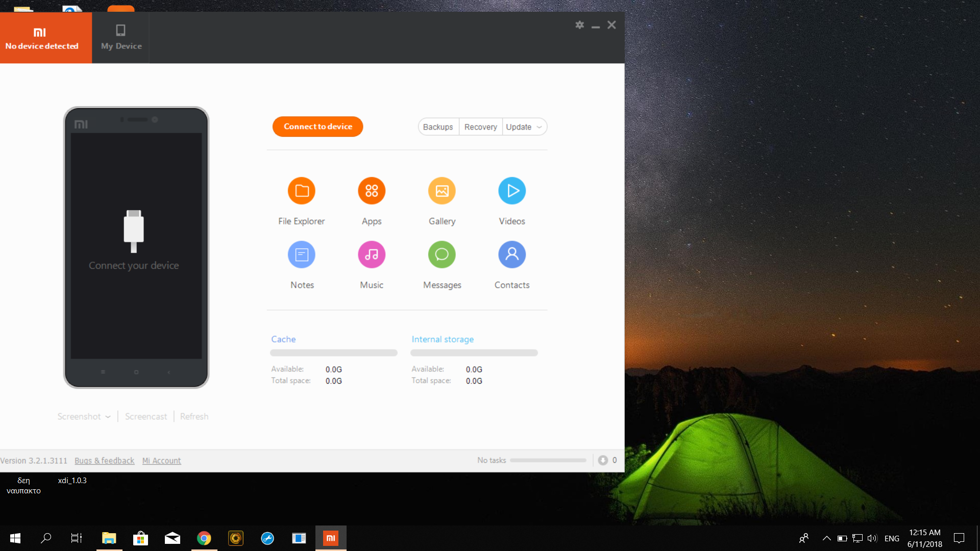Open the Contacts icon
Viewport: 980px width, 551px height.
[512, 255]
